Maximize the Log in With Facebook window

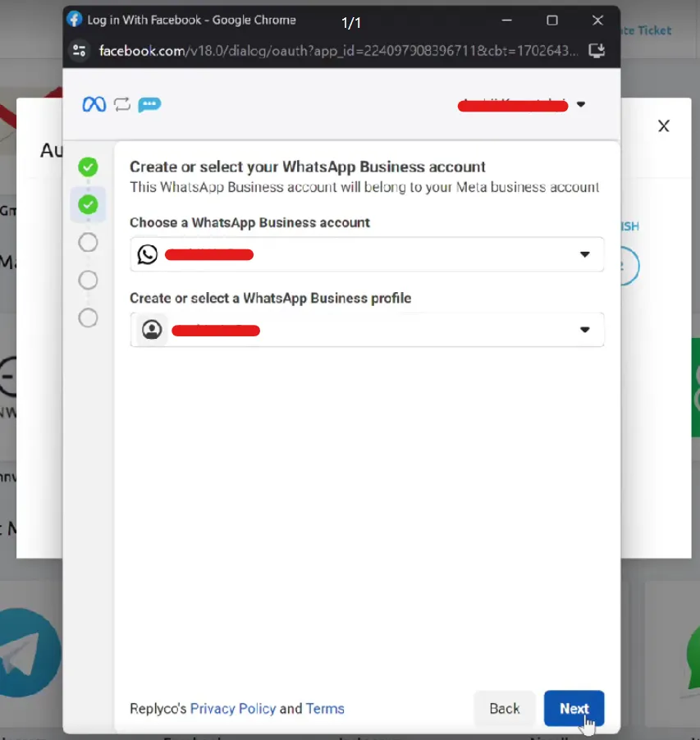pyautogui.click(x=551, y=21)
